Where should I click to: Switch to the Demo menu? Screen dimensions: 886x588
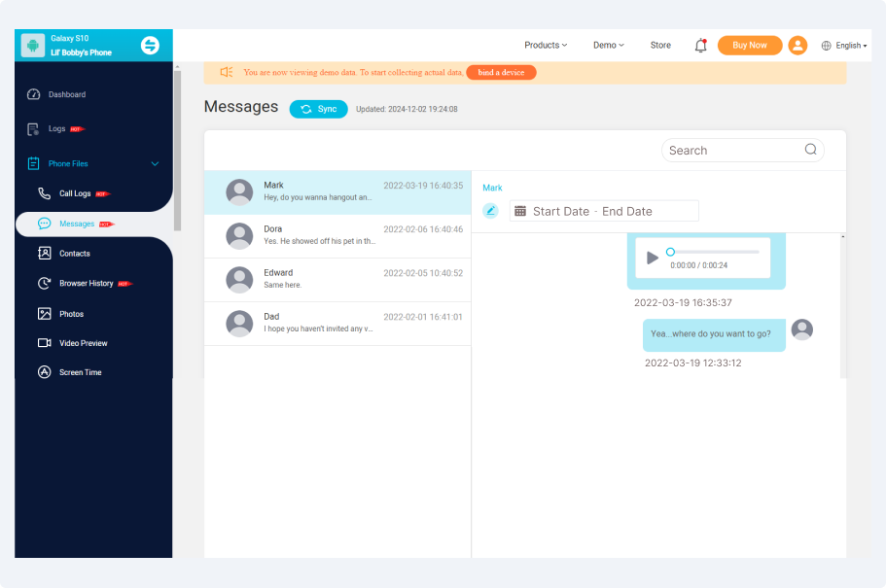coord(608,45)
